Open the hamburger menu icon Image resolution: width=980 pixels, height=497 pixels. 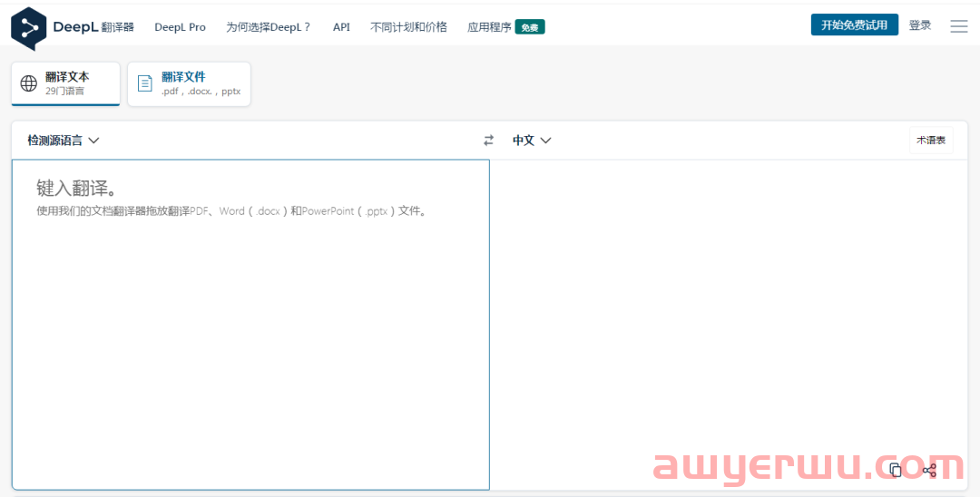[959, 26]
